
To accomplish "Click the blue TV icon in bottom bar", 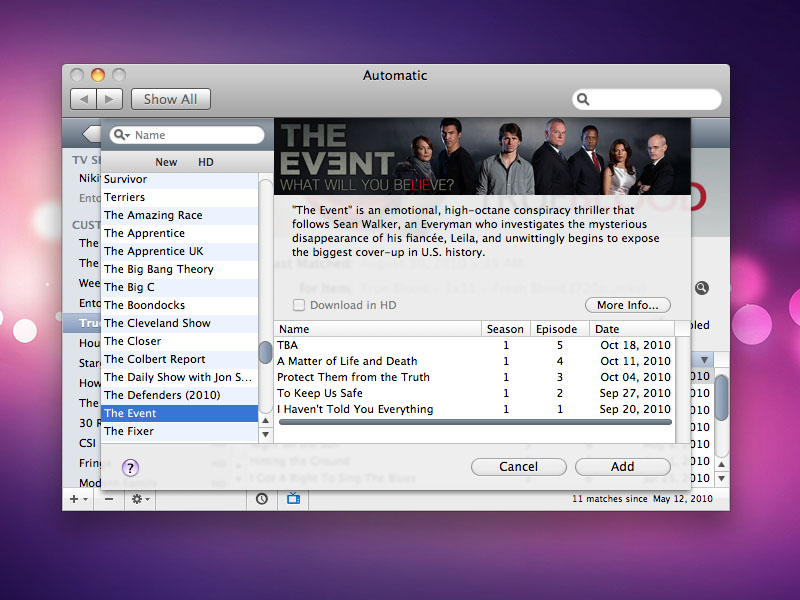I will click(x=293, y=499).
